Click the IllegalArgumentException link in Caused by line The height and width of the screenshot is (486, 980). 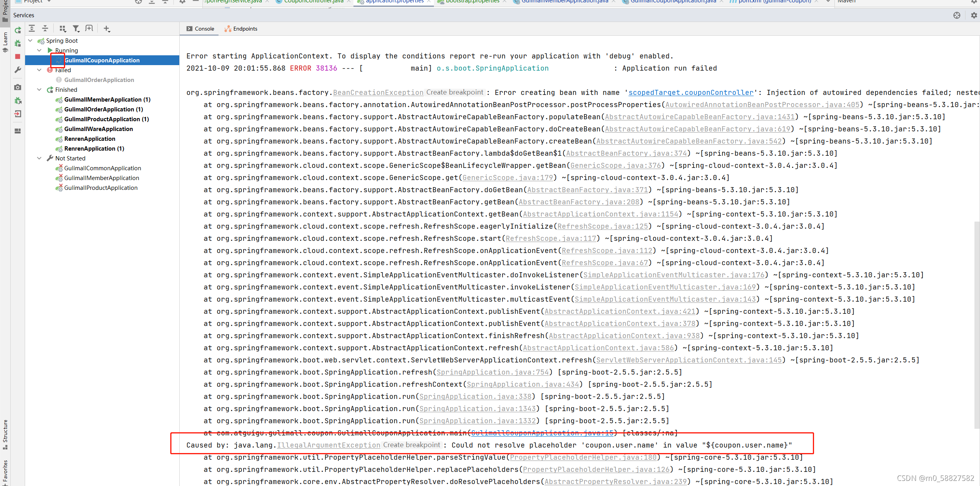[328, 445]
